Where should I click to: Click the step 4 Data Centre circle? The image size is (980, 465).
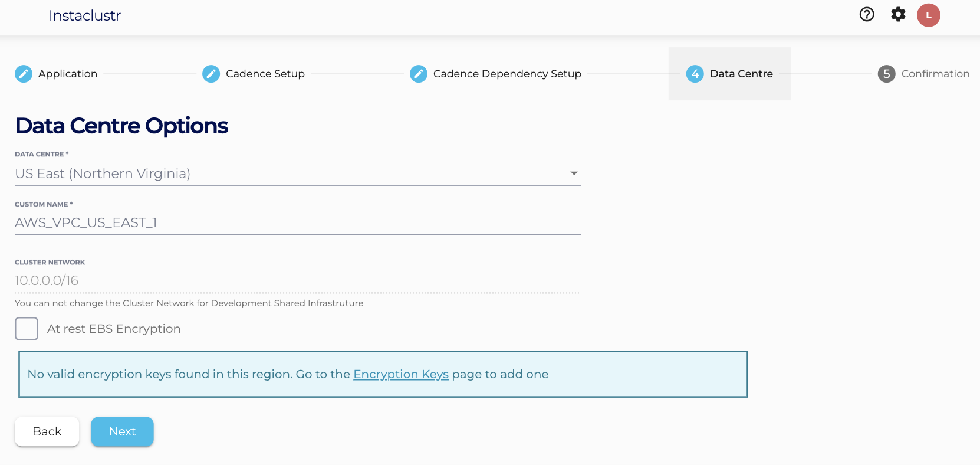pos(695,74)
